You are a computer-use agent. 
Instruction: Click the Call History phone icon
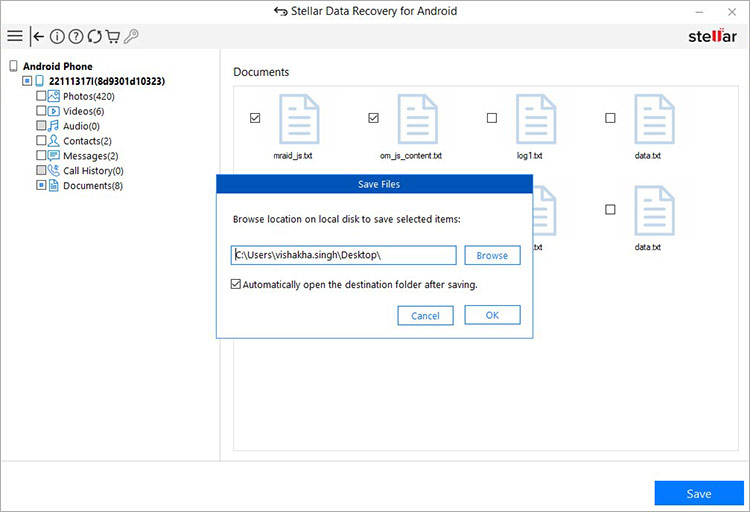coord(54,170)
